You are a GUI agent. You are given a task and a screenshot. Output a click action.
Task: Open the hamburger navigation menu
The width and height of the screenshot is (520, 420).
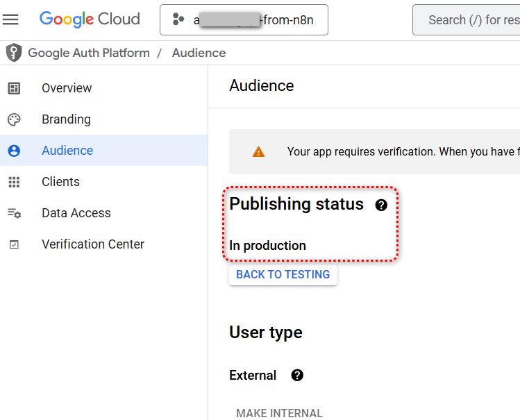tap(10, 19)
